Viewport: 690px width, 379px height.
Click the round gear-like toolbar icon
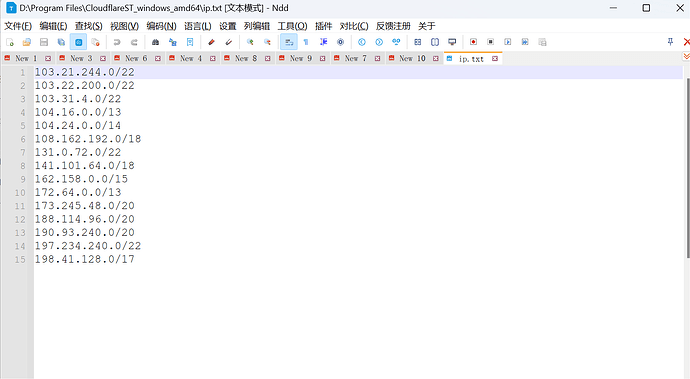pos(341,42)
